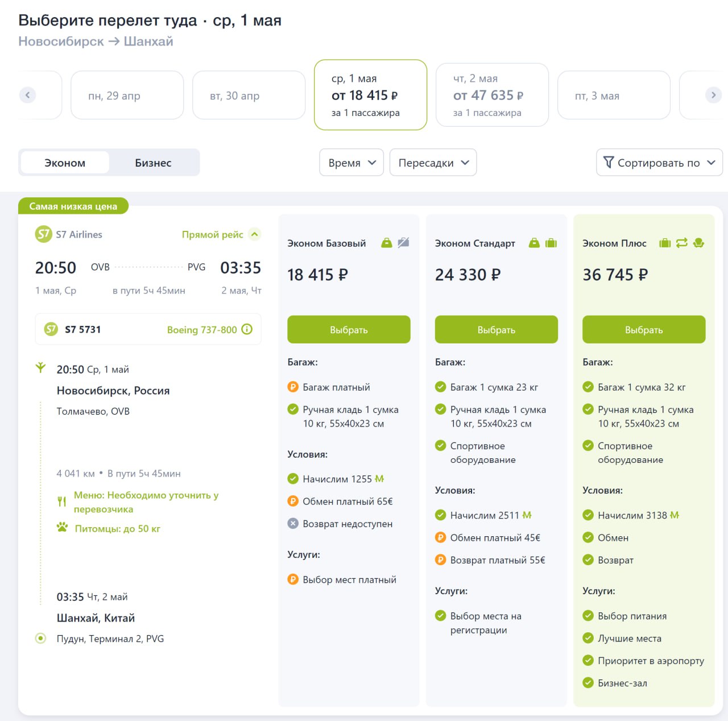Image resolution: width=728 pixels, height=721 pixels.
Task: Choose Эконом Плюс fare for 36 745 ₽
Action: coord(644,330)
